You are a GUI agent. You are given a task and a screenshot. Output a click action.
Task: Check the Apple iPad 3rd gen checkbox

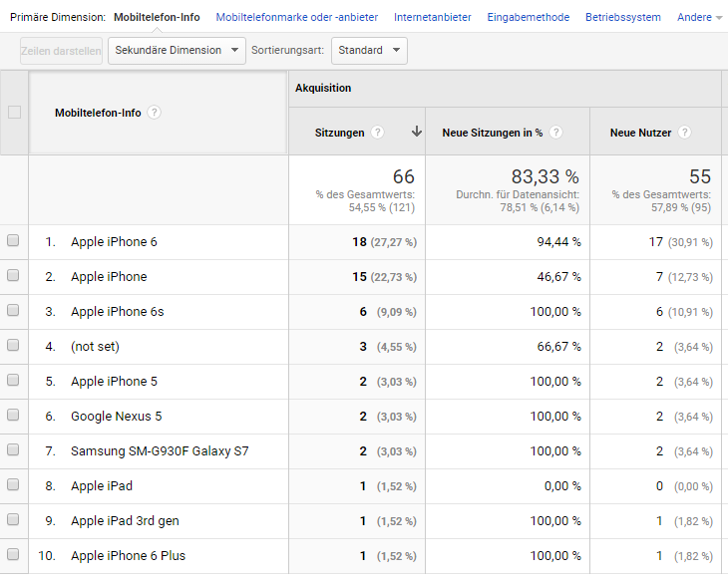coord(13,519)
